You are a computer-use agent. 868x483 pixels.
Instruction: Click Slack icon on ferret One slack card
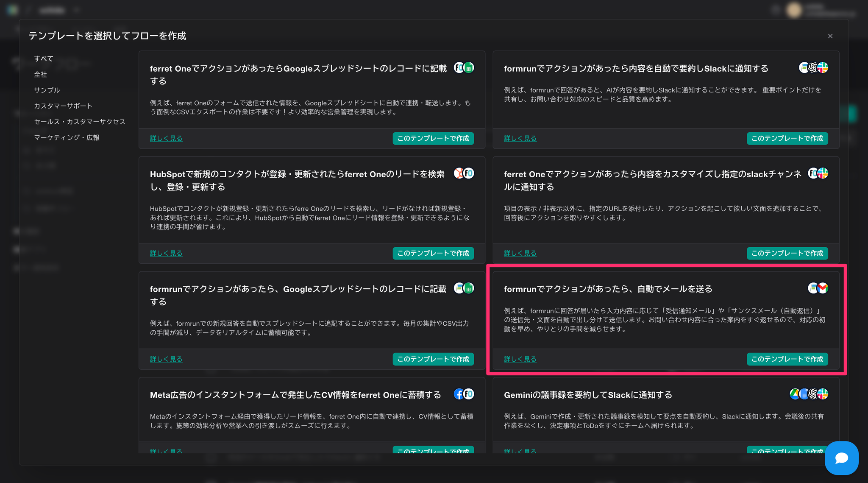pos(823,173)
